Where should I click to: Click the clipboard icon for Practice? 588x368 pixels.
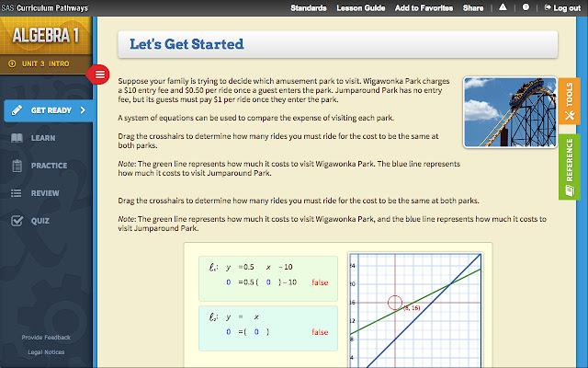click(x=17, y=166)
